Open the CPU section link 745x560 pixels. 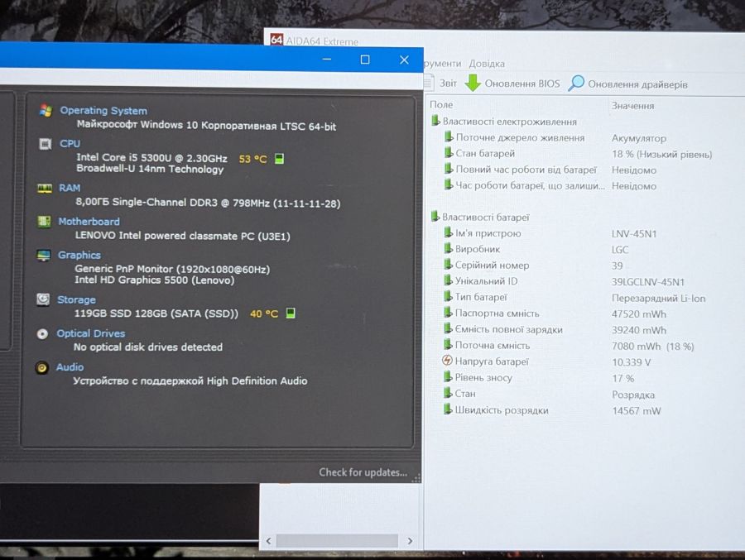(70, 143)
